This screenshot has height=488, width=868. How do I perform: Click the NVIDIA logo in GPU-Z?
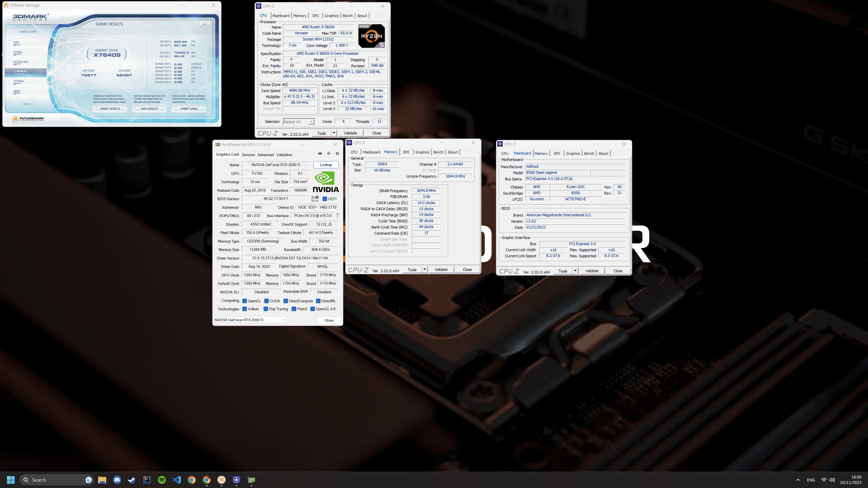click(325, 182)
